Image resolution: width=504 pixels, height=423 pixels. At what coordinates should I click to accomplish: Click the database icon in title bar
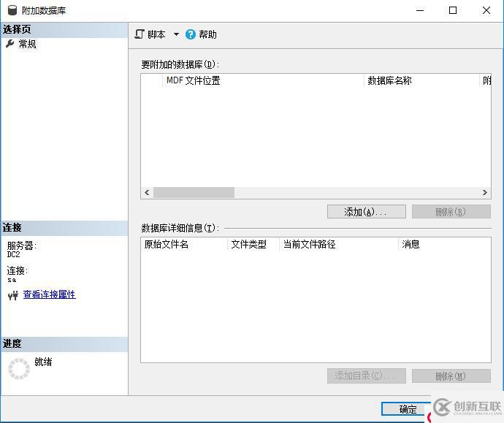[12, 10]
